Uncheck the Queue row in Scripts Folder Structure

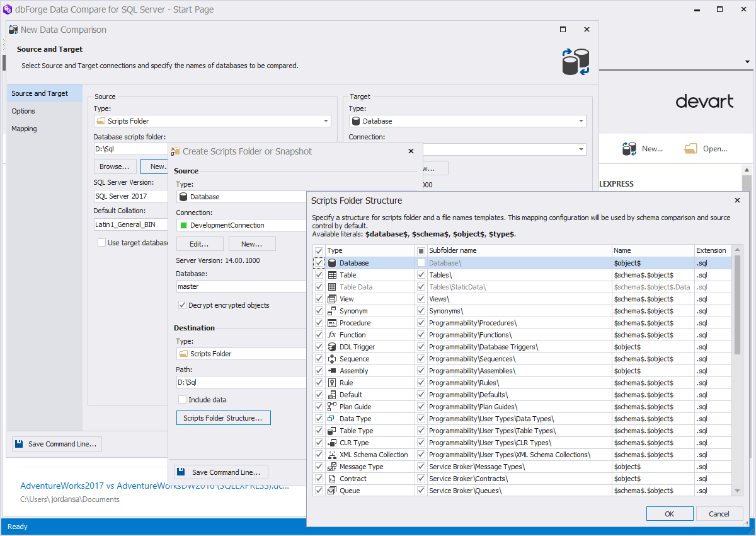coord(319,490)
